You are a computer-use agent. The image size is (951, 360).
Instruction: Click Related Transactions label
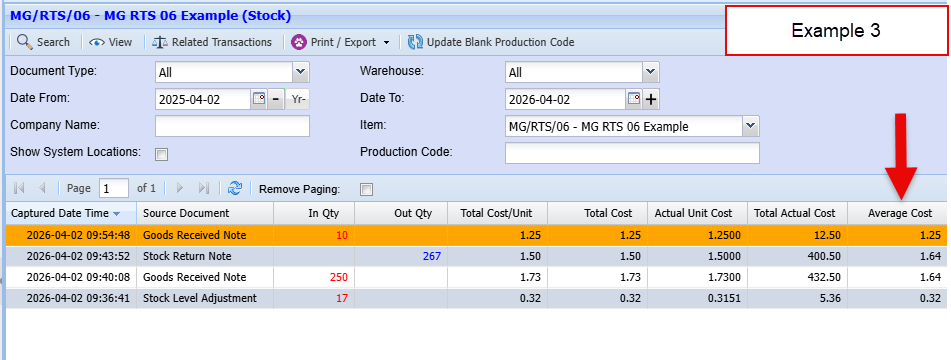(222, 42)
